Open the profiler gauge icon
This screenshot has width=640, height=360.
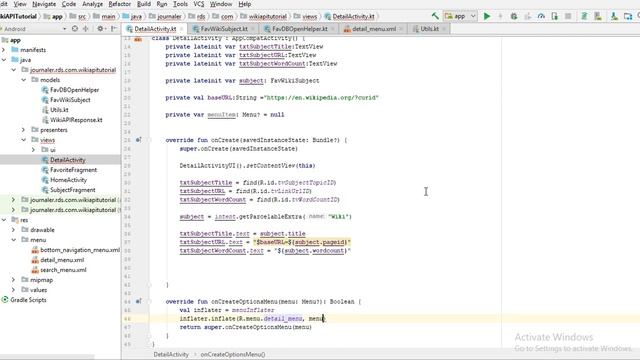541,16
